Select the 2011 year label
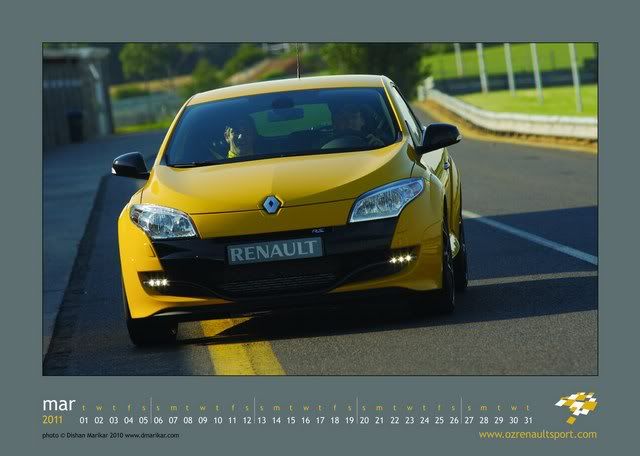 coord(52,420)
